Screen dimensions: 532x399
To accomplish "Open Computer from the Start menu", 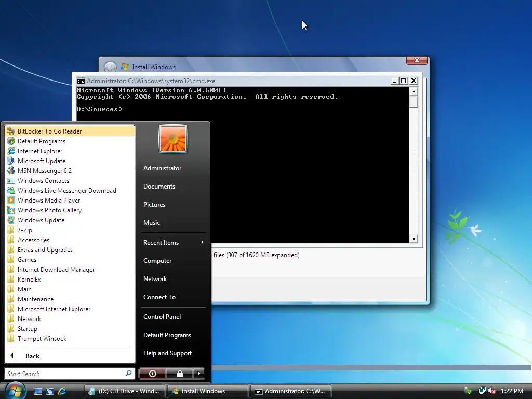I will click(x=172, y=261).
